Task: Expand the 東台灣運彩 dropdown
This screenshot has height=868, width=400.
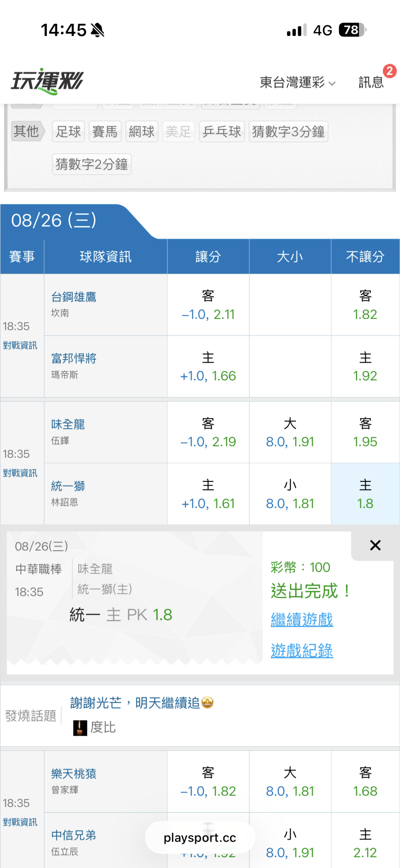Action: click(297, 82)
